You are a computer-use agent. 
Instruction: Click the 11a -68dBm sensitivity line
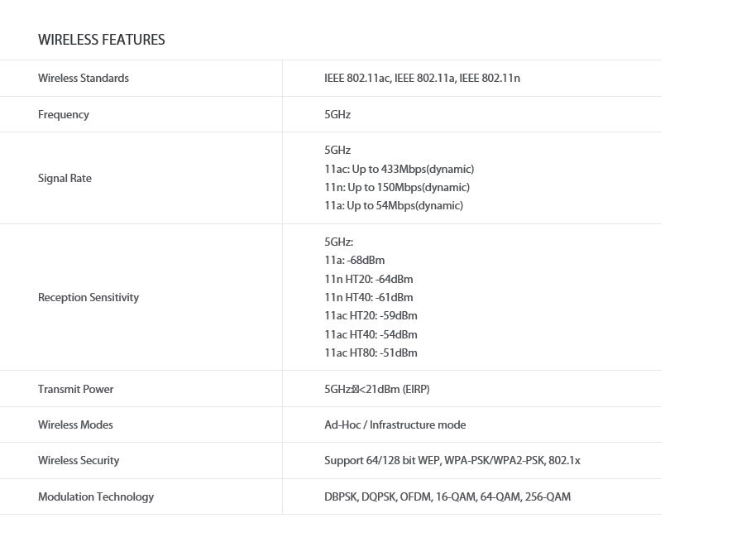point(354,261)
